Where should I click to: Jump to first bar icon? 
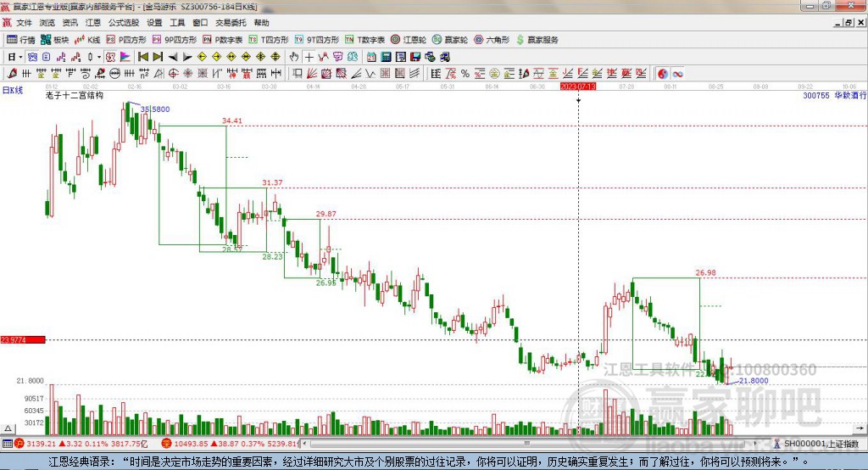[x=143, y=57]
